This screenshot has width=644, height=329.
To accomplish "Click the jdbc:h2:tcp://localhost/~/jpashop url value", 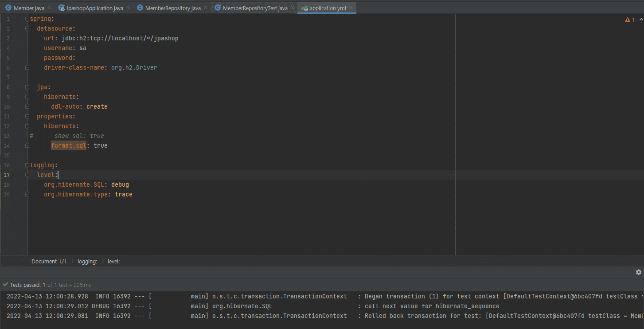I will pos(120,38).
